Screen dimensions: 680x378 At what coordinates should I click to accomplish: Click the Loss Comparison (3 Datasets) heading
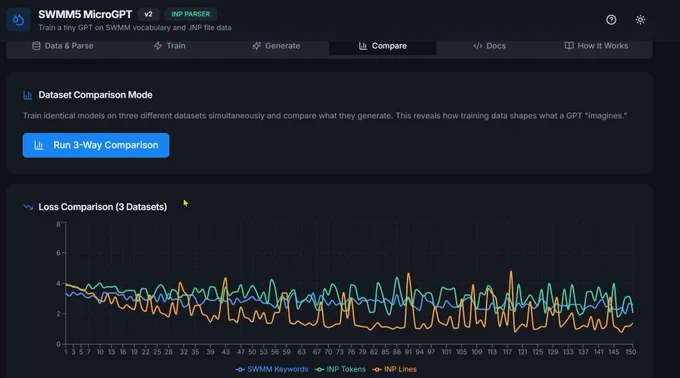[x=103, y=207]
